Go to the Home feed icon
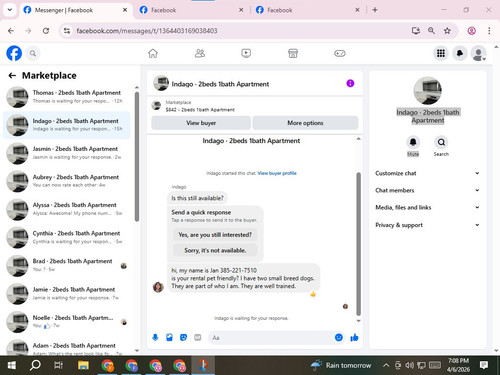 click(x=153, y=53)
